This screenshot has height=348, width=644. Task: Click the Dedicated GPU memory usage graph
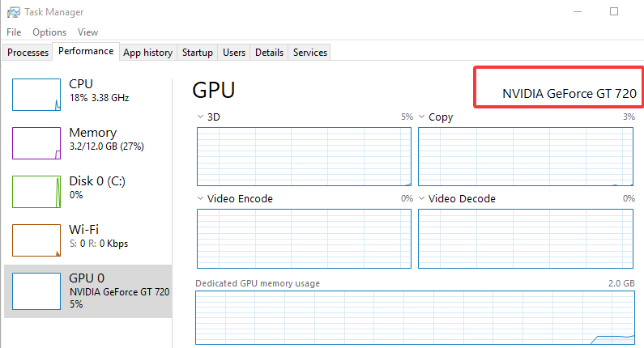pos(415,317)
